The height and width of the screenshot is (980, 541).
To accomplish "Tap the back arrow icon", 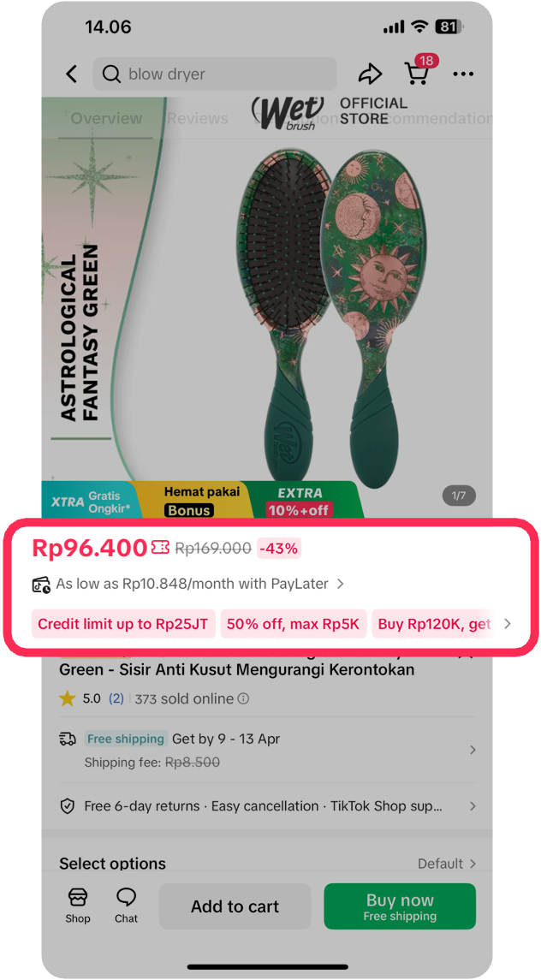I will coord(71,74).
